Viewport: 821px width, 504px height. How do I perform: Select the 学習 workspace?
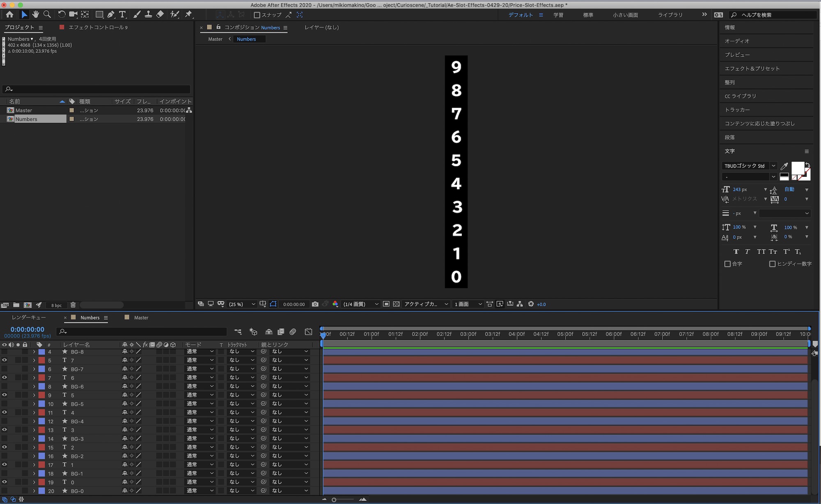pyautogui.click(x=558, y=15)
